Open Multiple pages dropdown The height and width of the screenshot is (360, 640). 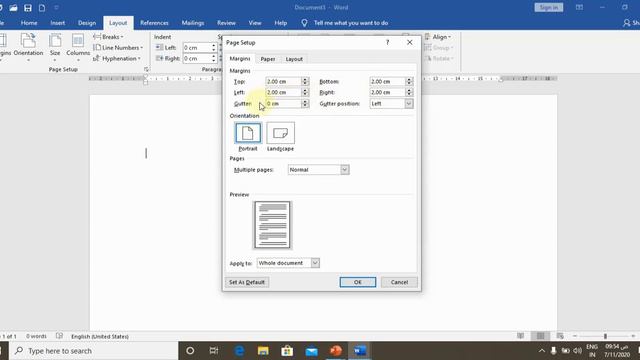click(x=345, y=169)
